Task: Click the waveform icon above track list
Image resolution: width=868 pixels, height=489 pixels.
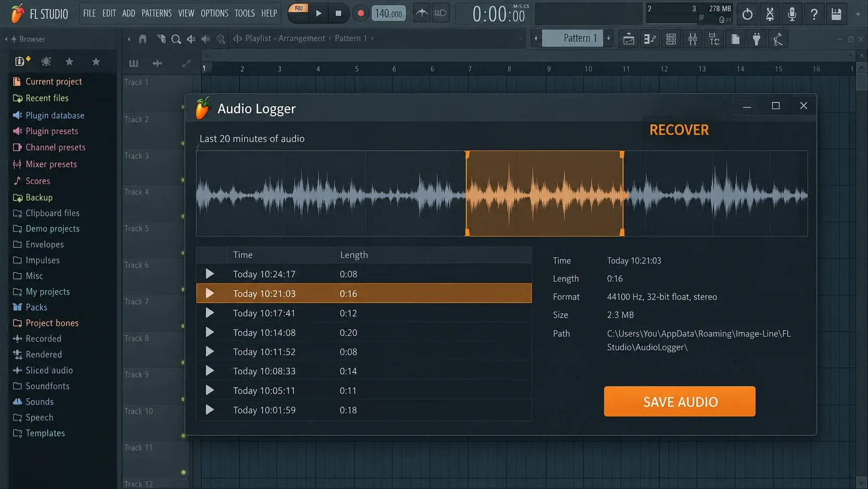Action: [x=157, y=63]
